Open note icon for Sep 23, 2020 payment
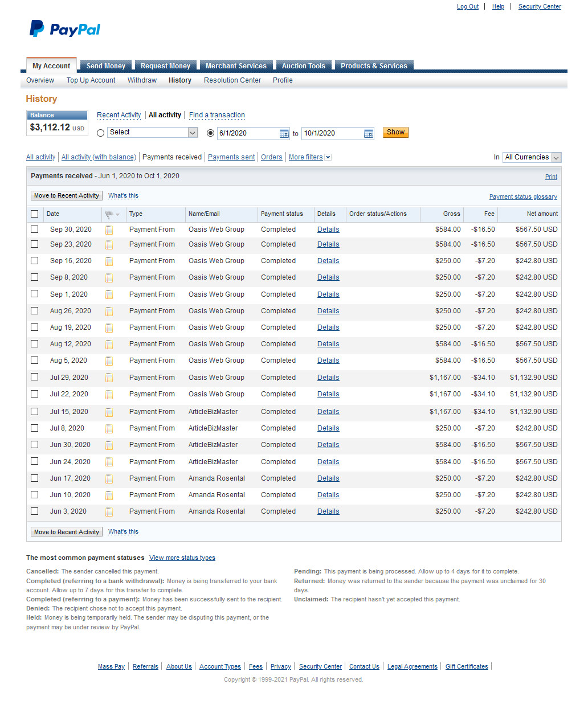This screenshot has height=713, width=588. (x=109, y=245)
